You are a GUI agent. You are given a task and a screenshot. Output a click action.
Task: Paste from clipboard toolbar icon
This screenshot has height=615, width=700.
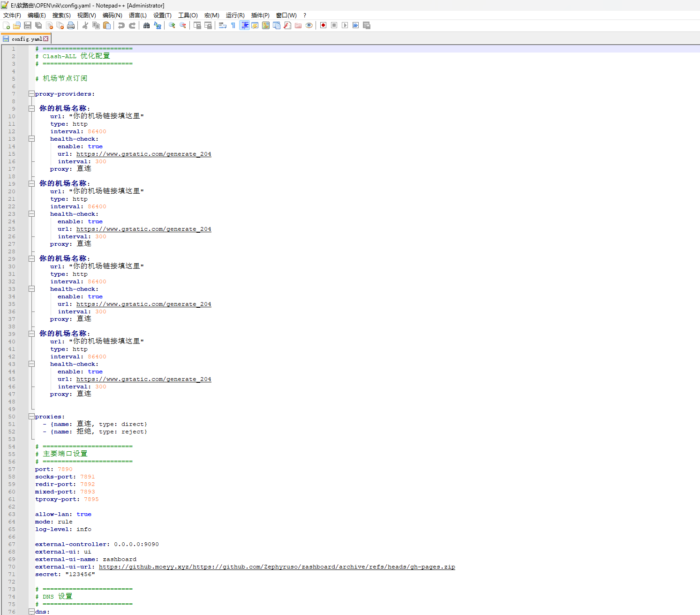coord(107,25)
